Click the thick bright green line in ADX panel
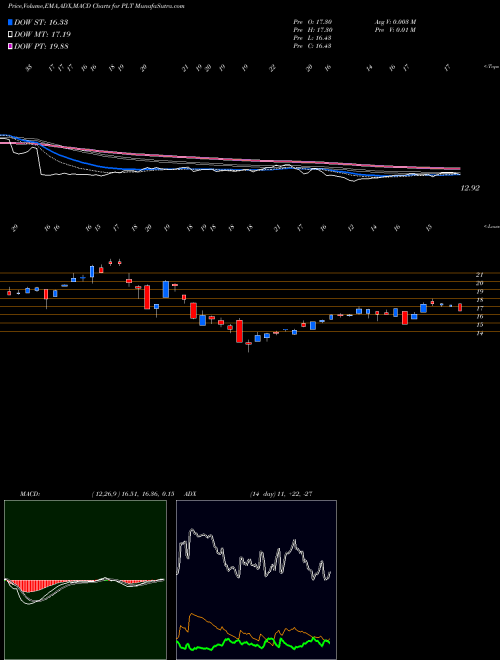 coord(253,644)
